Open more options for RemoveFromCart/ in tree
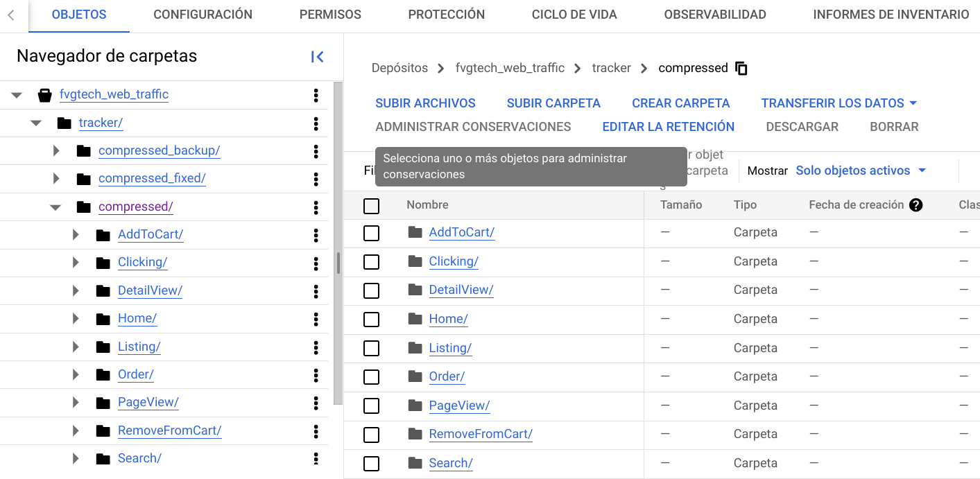The width and height of the screenshot is (980, 479). tap(316, 431)
